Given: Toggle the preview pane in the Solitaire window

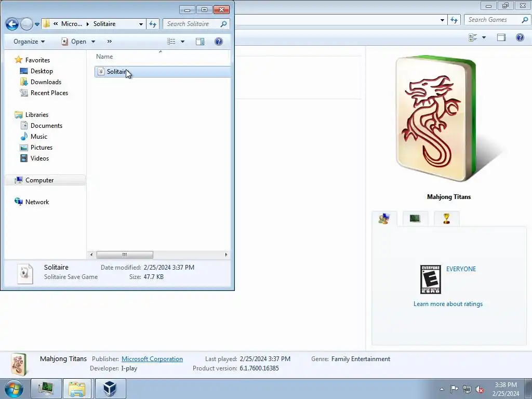Looking at the screenshot, I should (200, 42).
